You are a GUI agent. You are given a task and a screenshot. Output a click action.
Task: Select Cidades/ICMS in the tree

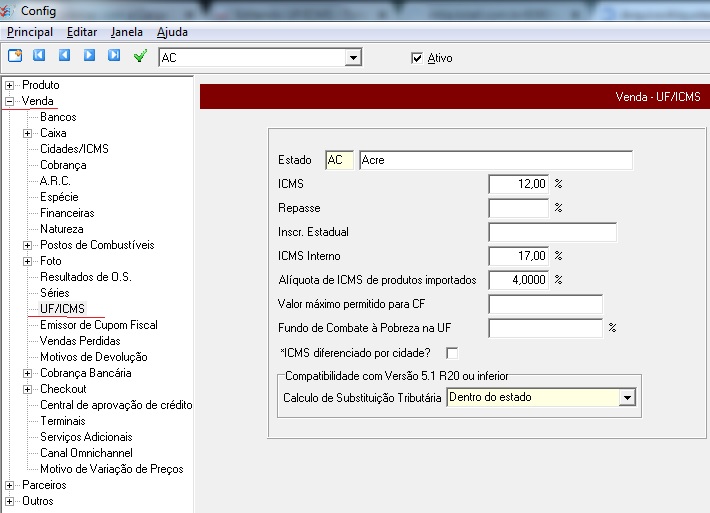point(74,149)
